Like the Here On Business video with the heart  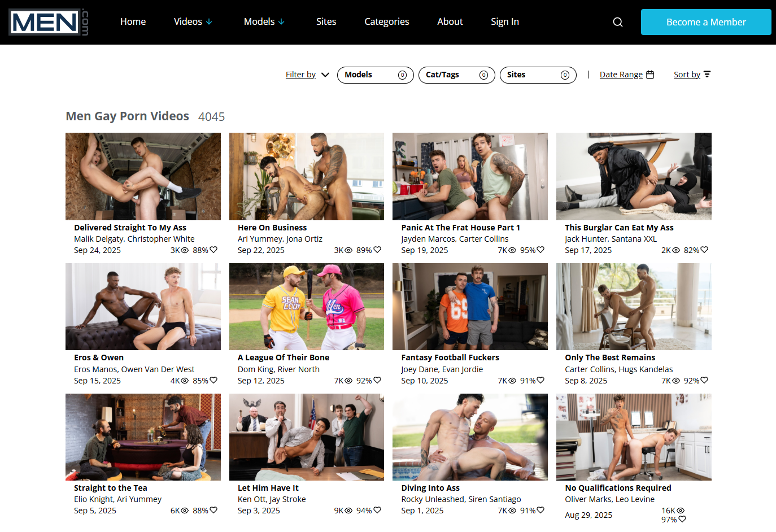click(377, 250)
